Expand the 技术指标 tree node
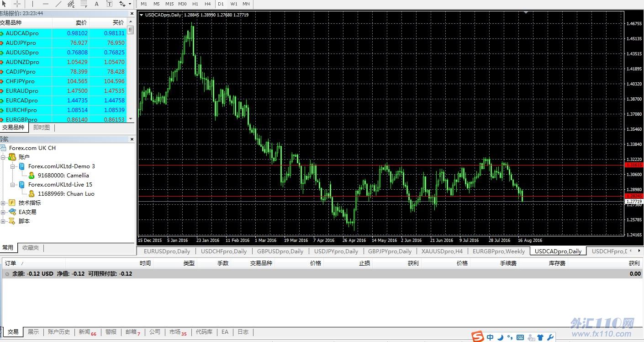The image size is (644, 342). 3,203
